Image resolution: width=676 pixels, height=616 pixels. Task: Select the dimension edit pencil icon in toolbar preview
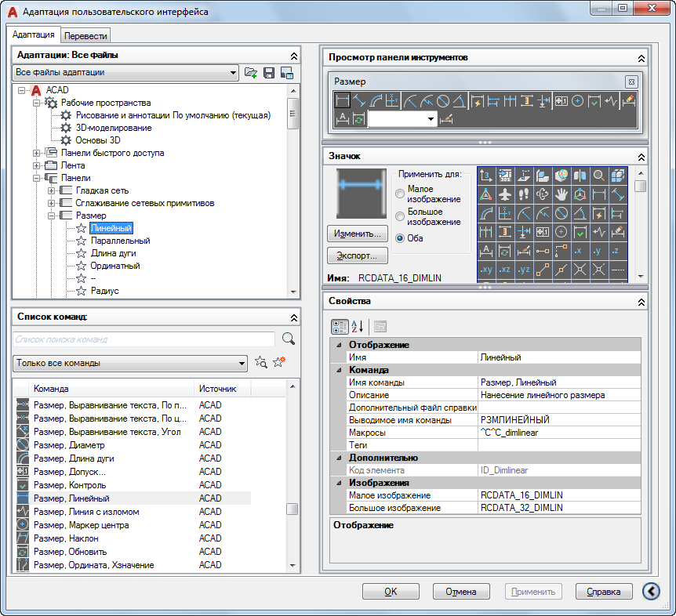pyautogui.click(x=629, y=101)
